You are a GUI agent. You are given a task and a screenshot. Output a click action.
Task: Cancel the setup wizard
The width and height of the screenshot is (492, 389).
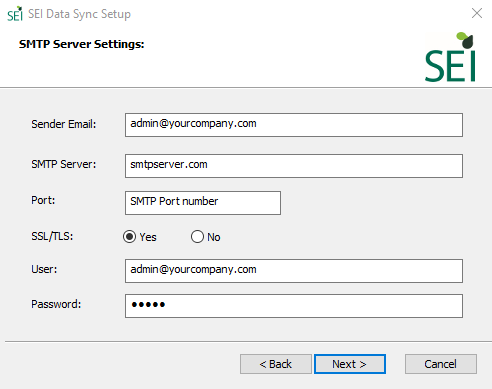click(441, 364)
